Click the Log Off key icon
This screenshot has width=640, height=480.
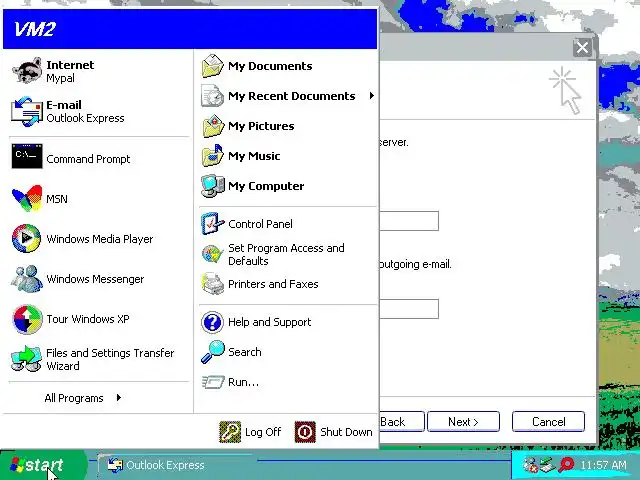[x=230, y=432]
